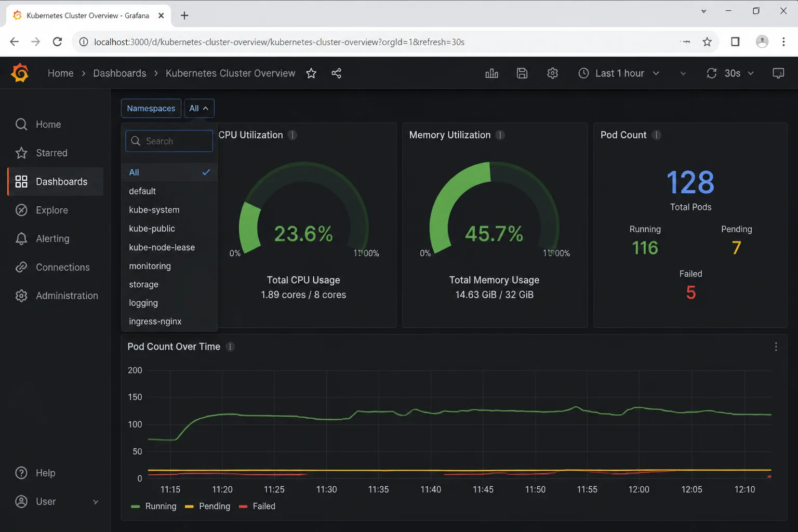Click the Home breadcrumb
The height and width of the screenshot is (532, 798).
coord(61,73)
